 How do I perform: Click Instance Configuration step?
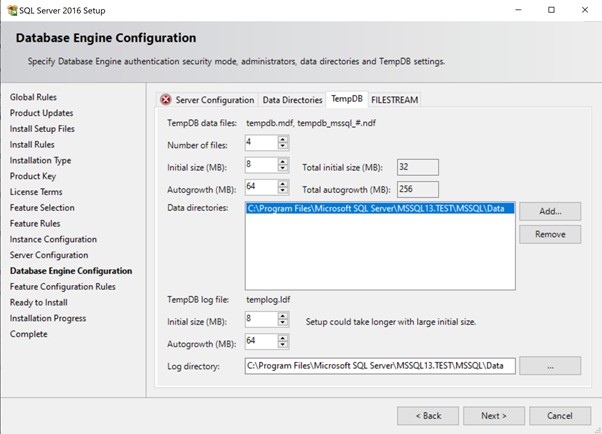(x=53, y=239)
